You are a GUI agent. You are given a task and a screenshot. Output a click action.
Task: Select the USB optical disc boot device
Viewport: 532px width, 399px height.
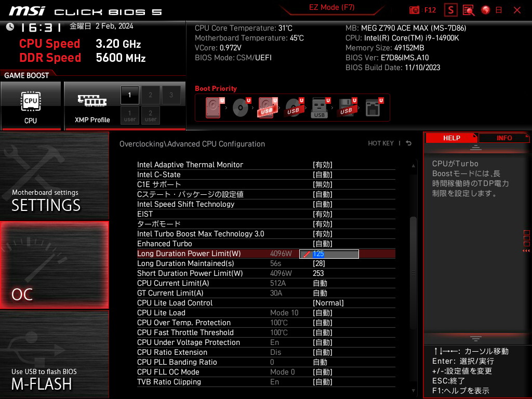(x=294, y=108)
